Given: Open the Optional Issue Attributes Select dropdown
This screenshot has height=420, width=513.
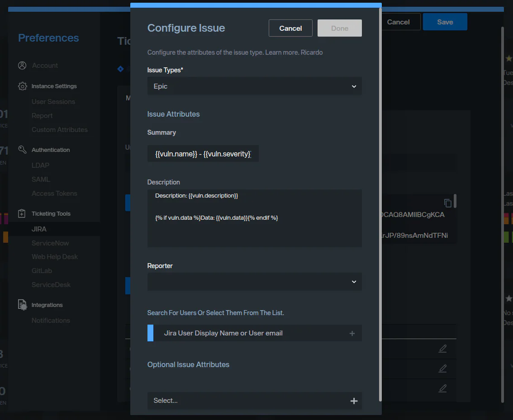Looking at the screenshot, I should [249, 401].
